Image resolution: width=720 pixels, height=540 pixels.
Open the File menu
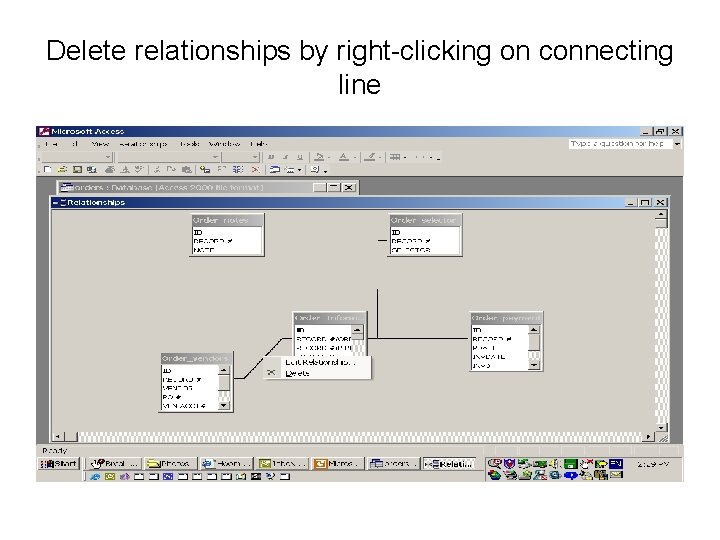pos(52,144)
